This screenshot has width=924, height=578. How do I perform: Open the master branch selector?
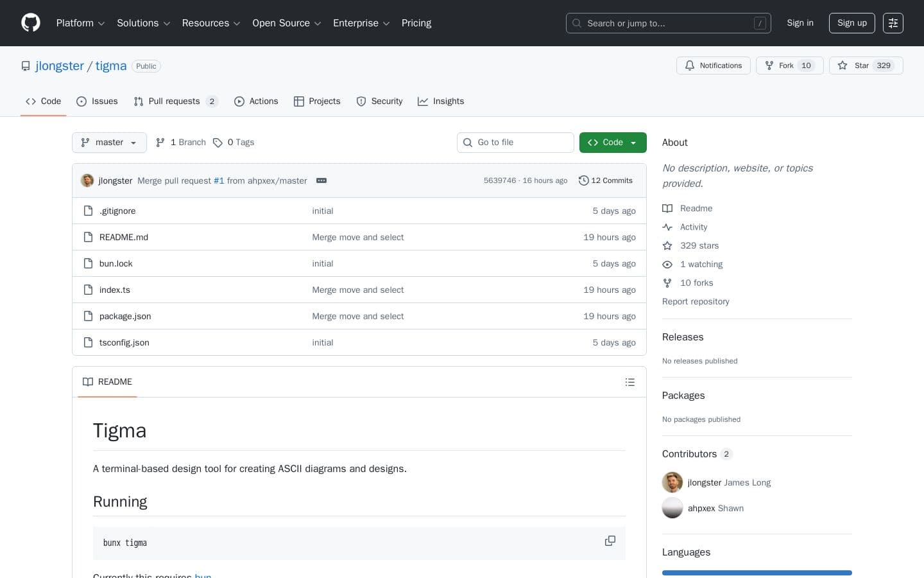[x=109, y=143]
